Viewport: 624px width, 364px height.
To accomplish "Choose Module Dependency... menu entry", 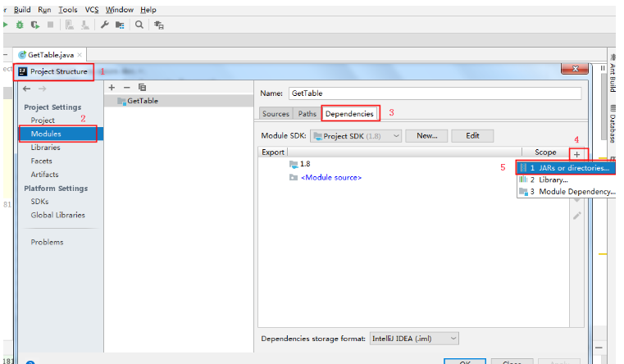I will tap(567, 191).
